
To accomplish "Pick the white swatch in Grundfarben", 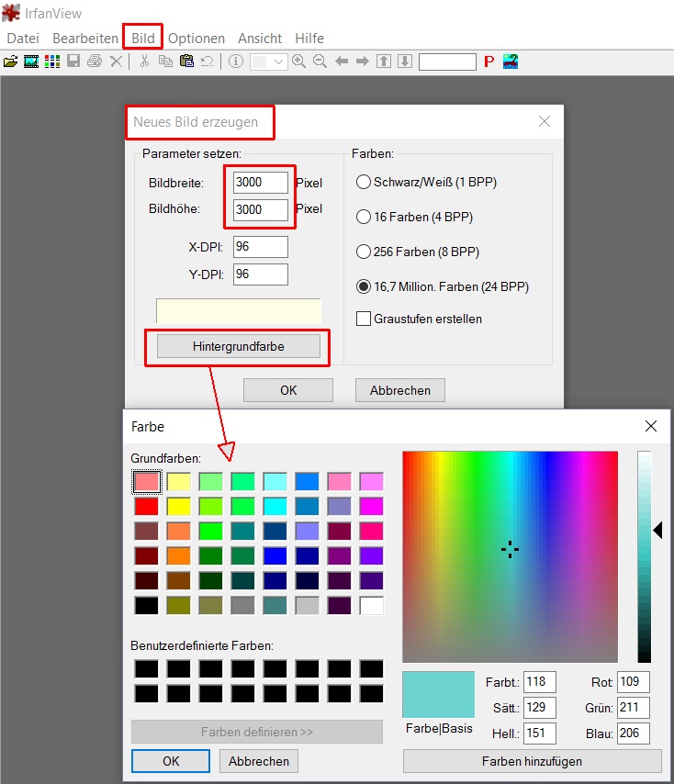I will click(x=371, y=605).
